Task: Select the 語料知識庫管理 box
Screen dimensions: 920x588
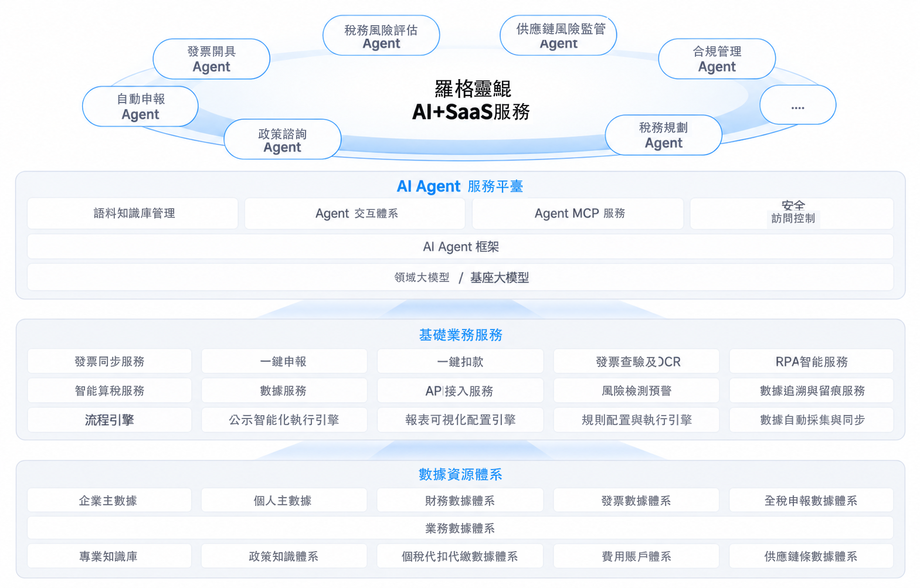Action: point(133,213)
